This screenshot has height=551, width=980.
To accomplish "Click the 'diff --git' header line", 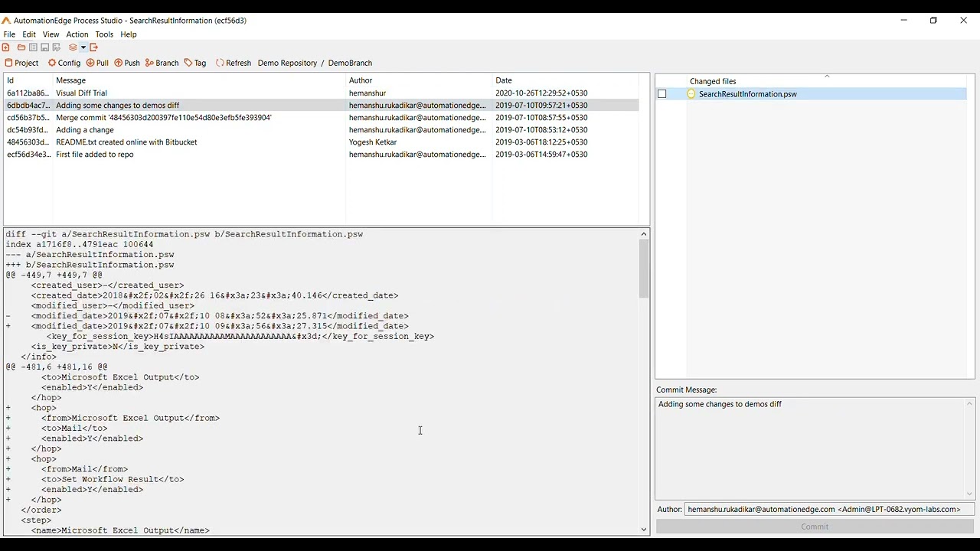I will [x=185, y=234].
